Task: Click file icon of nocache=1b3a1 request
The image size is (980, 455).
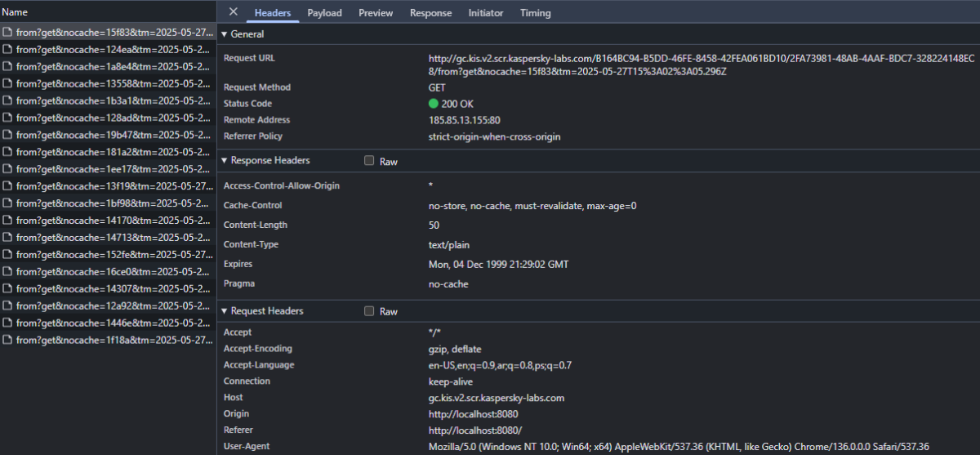Action: click(x=7, y=101)
